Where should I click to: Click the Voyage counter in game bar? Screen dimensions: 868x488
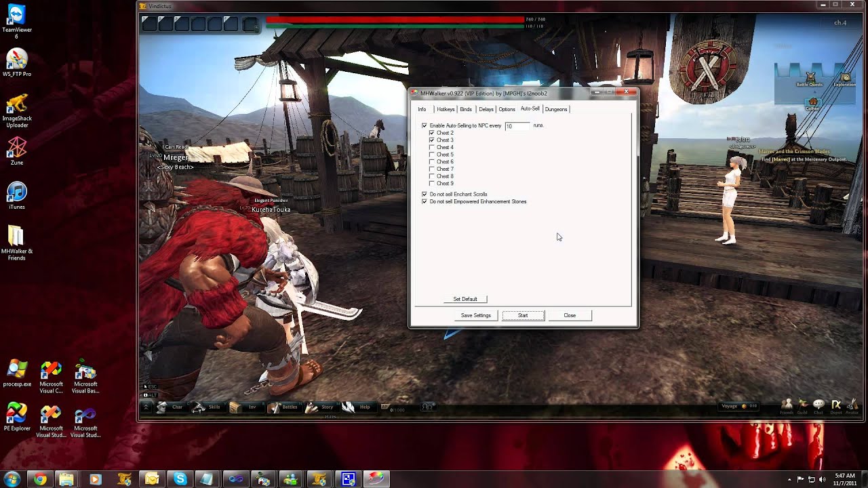(740, 406)
